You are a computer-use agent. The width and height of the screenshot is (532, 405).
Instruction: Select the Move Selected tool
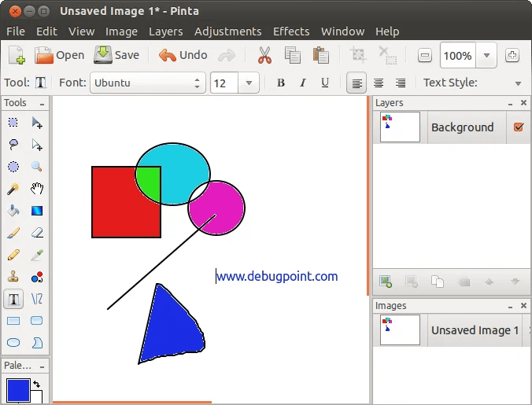point(37,123)
